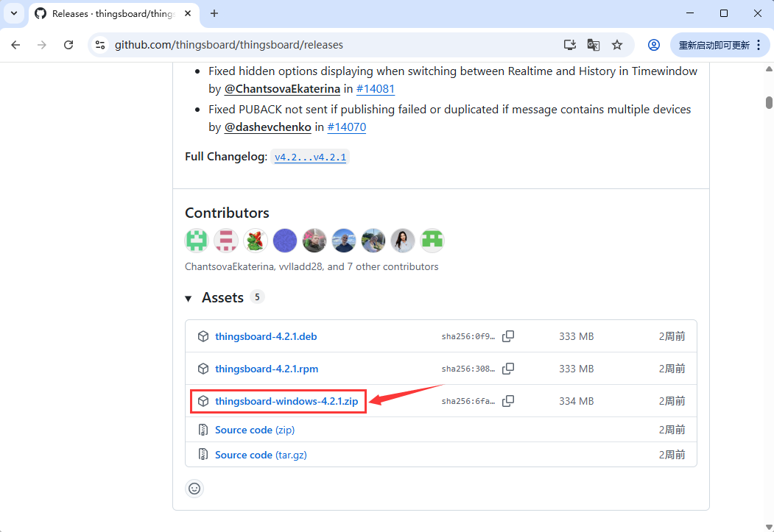The width and height of the screenshot is (774, 532).
Task: Click the Assets count badge 5
Action: (257, 297)
